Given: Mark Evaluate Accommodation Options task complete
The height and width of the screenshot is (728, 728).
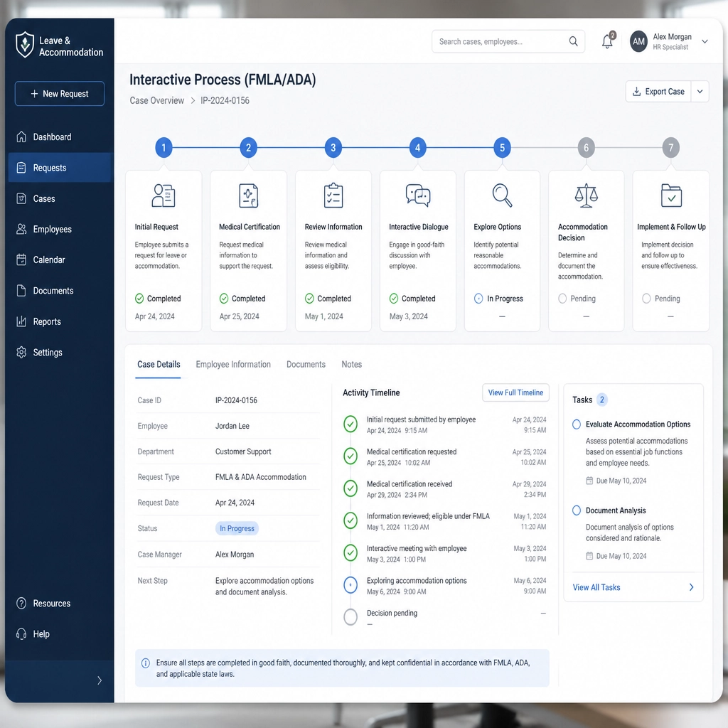Looking at the screenshot, I should click(x=577, y=424).
